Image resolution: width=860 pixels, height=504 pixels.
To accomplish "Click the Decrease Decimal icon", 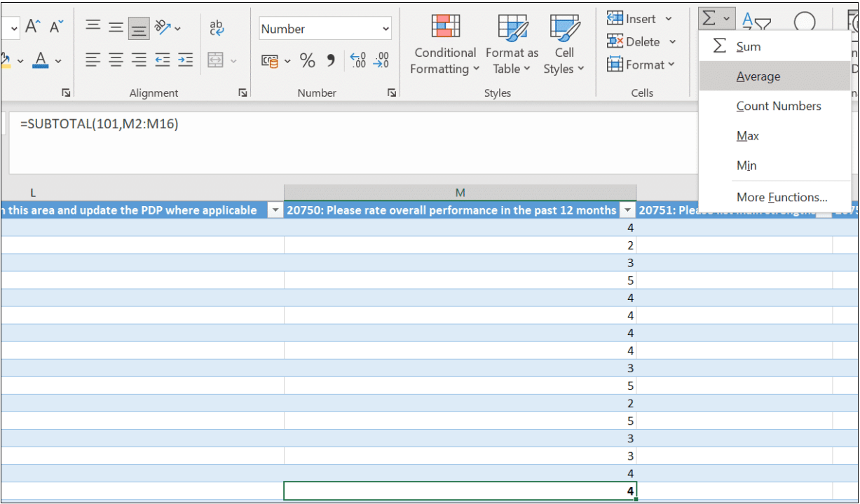I will (x=381, y=61).
